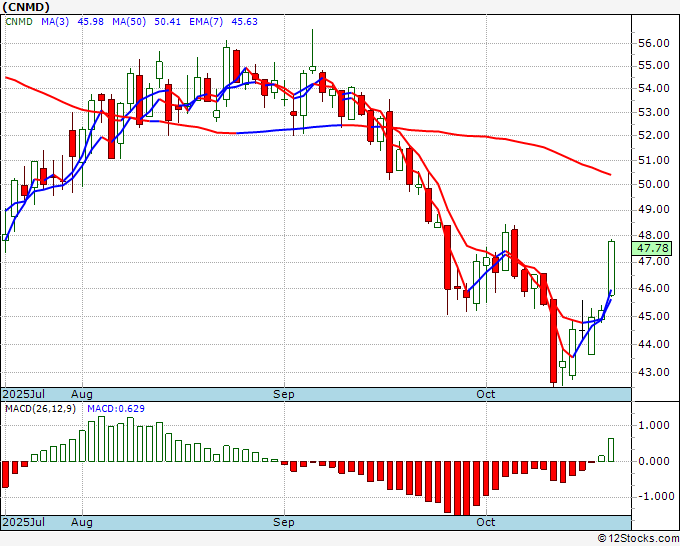Click the last green MACD histogram bar
680x546 pixels.
coord(611,450)
